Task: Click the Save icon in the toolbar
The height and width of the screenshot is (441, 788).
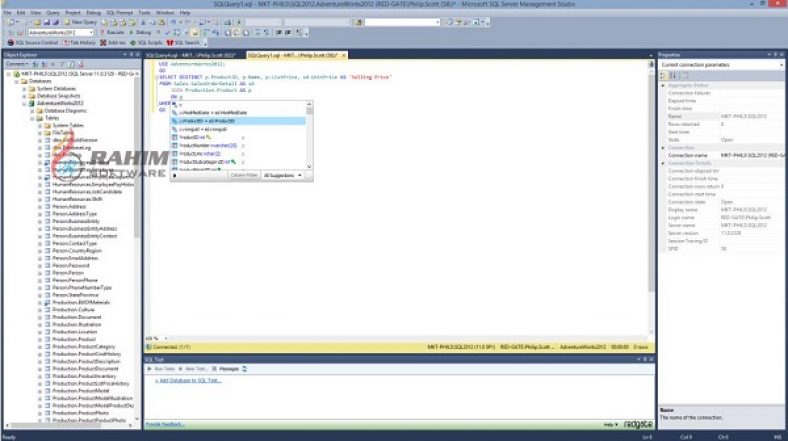Action: pos(46,22)
